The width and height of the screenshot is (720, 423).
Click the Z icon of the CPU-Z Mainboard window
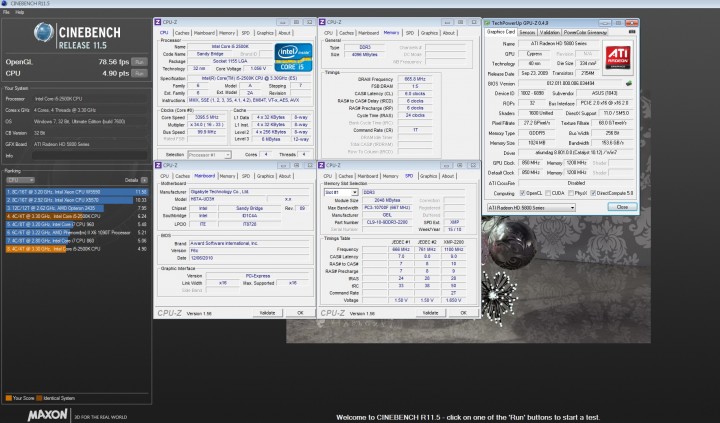[158, 165]
